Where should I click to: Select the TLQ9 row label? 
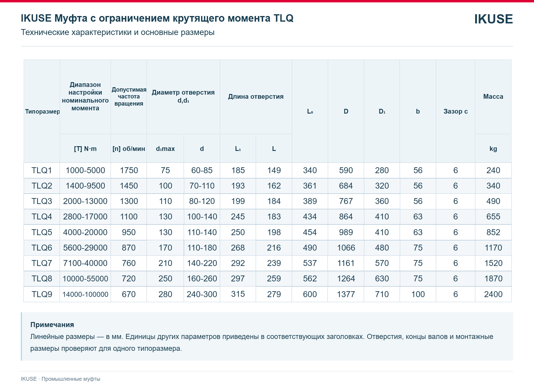coord(42,294)
